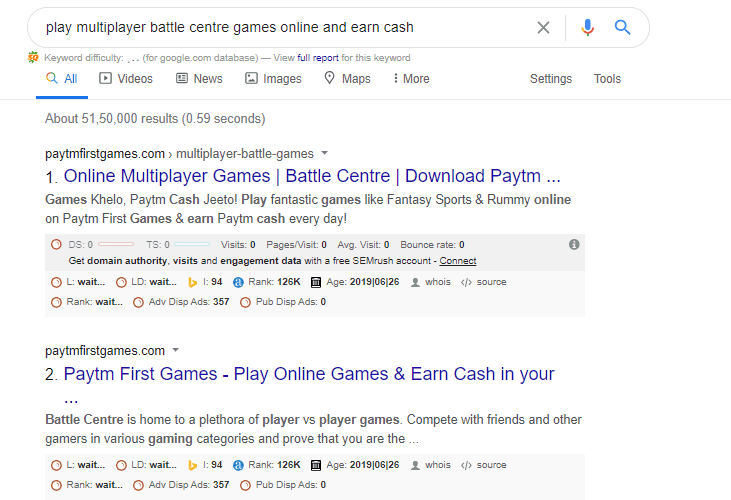
Task: Click Connect link for SEMrush account
Action: 458,261
